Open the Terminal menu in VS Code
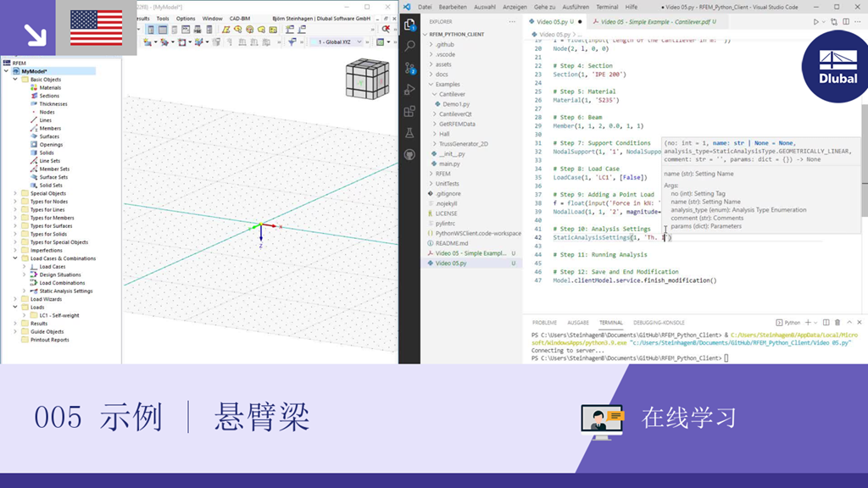The width and height of the screenshot is (868, 488). pyautogui.click(x=607, y=7)
